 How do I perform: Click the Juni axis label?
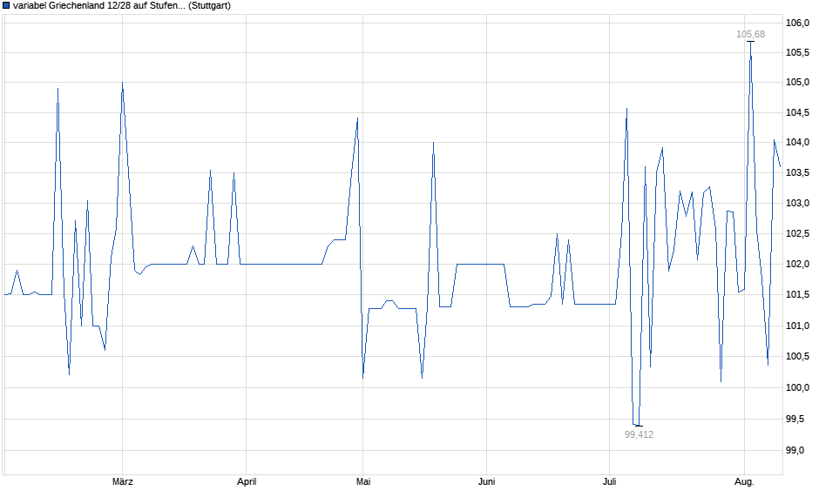click(x=486, y=481)
